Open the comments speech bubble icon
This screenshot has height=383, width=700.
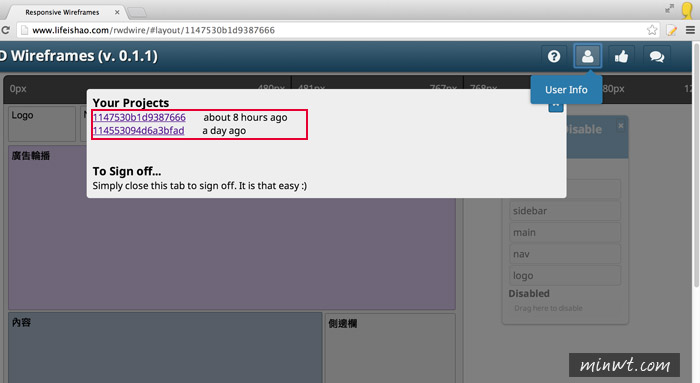tap(657, 56)
